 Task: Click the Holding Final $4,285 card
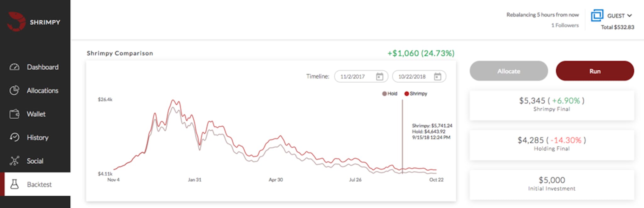pyautogui.click(x=552, y=145)
